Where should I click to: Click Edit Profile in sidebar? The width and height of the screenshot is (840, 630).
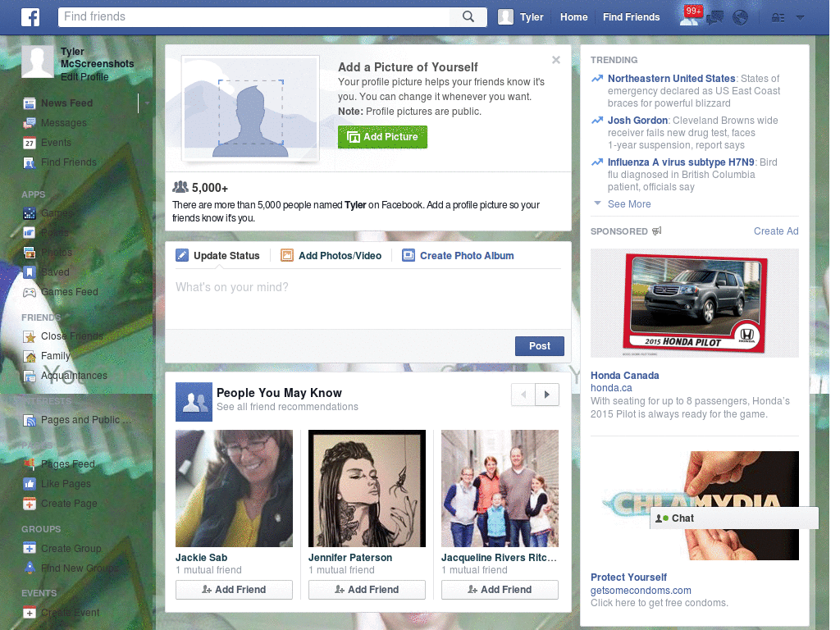point(84,77)
